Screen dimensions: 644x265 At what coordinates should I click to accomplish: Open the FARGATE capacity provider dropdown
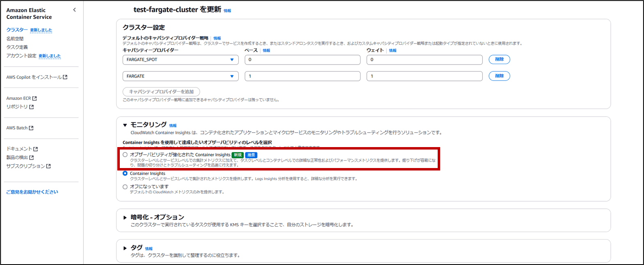click(180, 76)
